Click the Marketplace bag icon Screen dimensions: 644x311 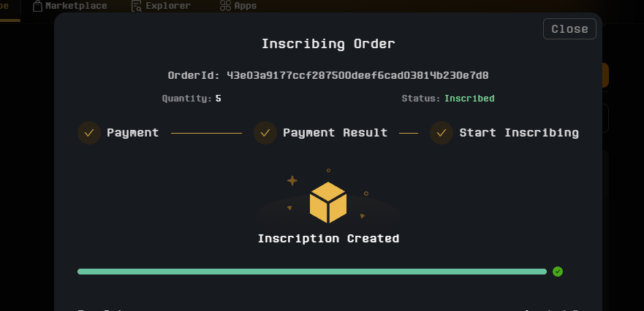(37, 6)
